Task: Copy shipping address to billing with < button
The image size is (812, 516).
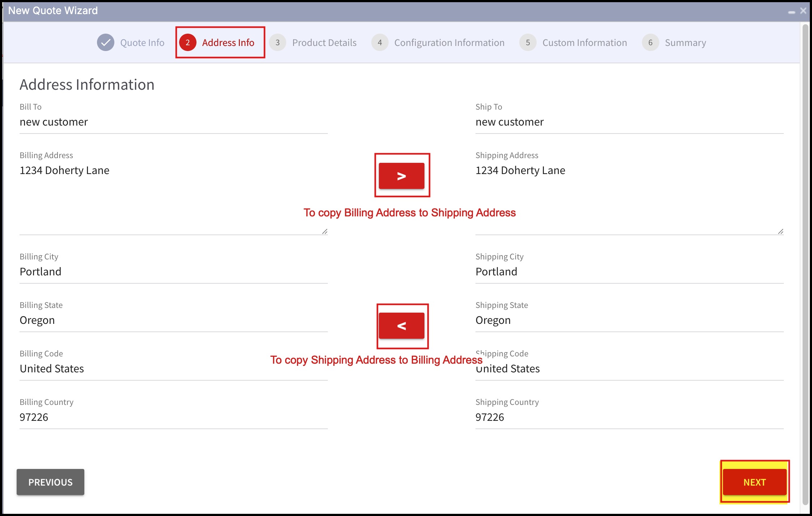Action: [402, 326]
